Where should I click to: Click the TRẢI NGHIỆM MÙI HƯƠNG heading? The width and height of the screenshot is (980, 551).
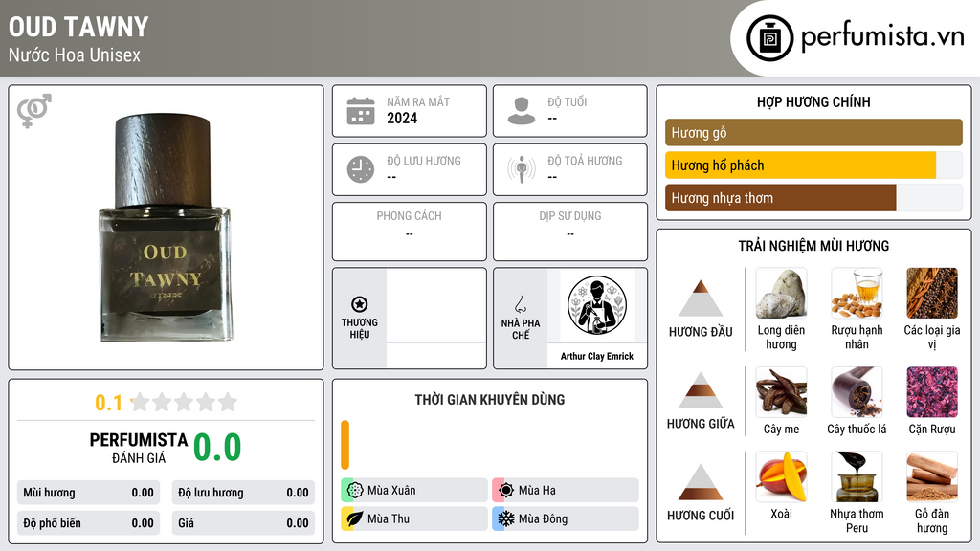click(813, 246)
